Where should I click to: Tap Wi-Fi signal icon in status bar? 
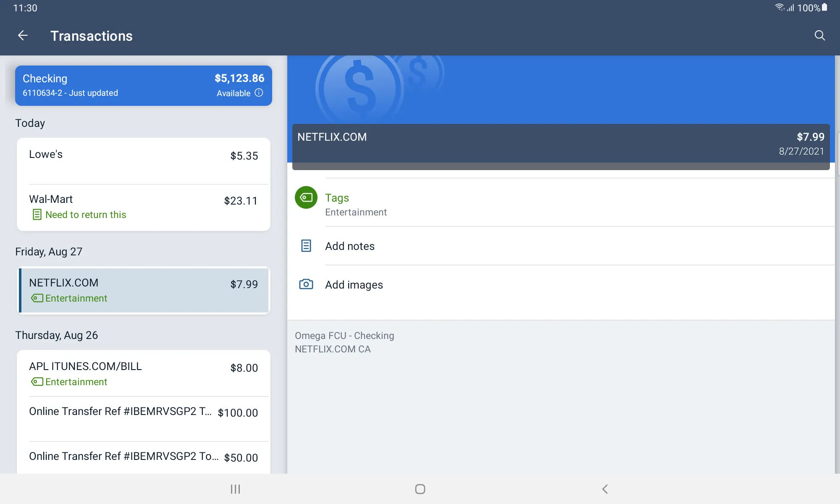780,7
